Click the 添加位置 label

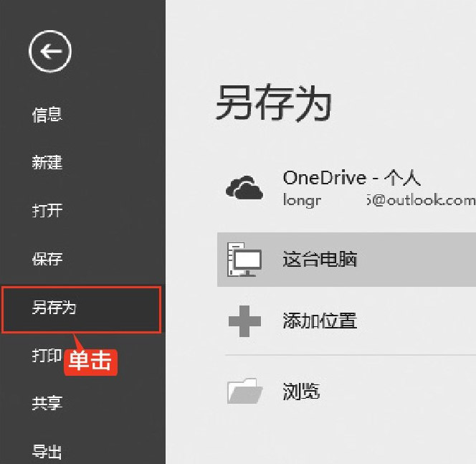click(320, 321)
